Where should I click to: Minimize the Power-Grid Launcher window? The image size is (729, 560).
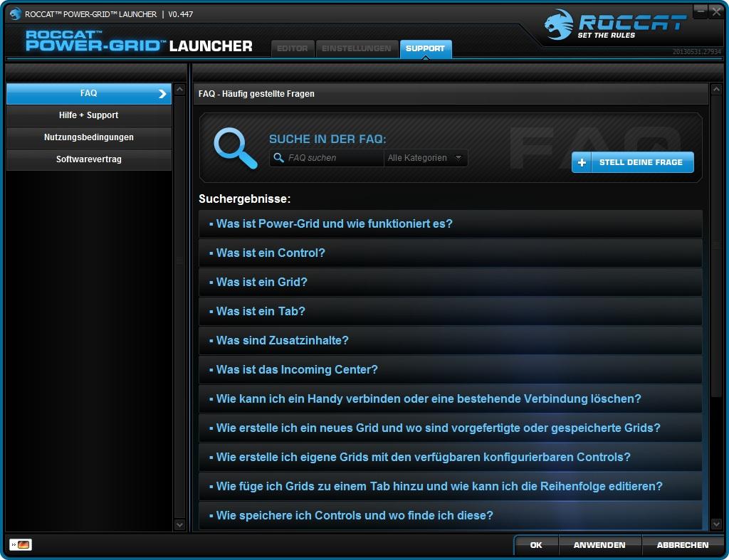(701, 12)
